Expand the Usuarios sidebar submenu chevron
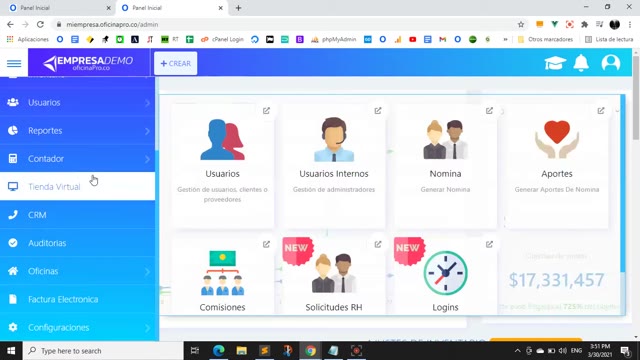Viewport: 640px width, 360px height. 147,103
